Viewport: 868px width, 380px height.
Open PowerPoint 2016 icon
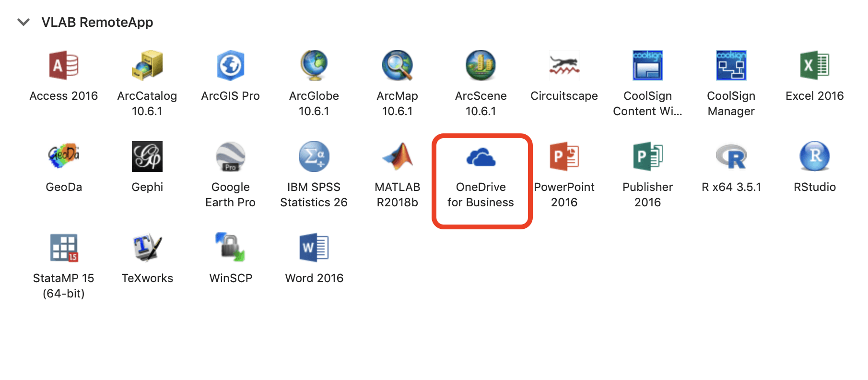tap(564, 156)
